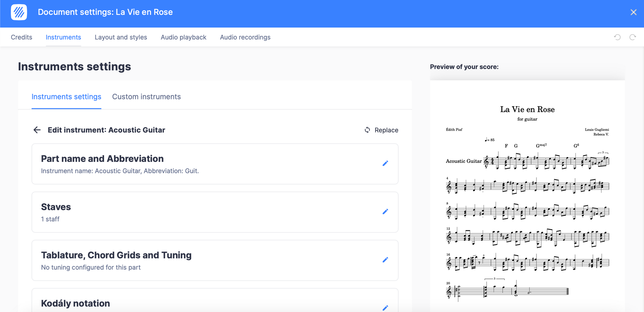Click the dialog title 'Document settings: La Vie en Rose'
Image resolution: width=644 pixels, height=312 pixels.
click(x=105, y=12)
